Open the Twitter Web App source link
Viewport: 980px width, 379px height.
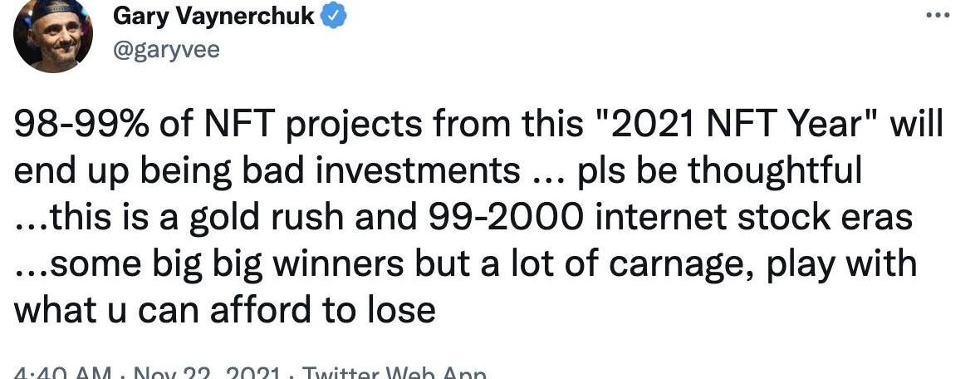tap(394, 374)
